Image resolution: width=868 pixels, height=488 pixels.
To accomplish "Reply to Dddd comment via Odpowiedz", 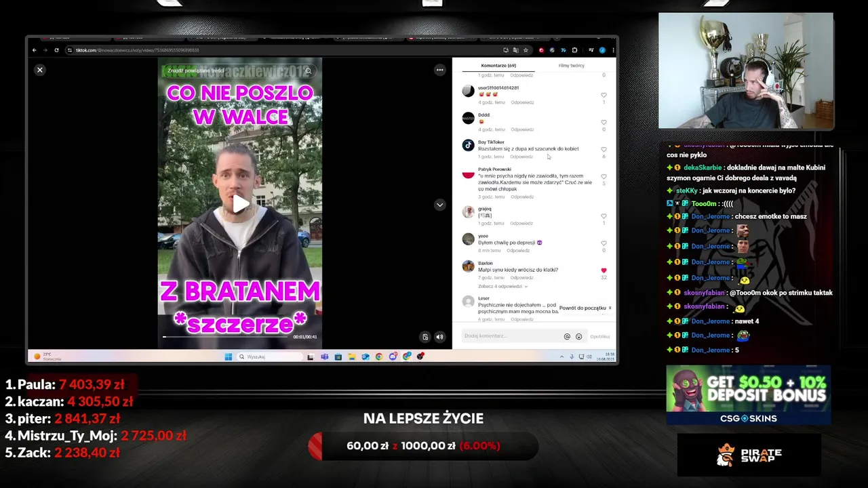I will (x=522, y=129).
